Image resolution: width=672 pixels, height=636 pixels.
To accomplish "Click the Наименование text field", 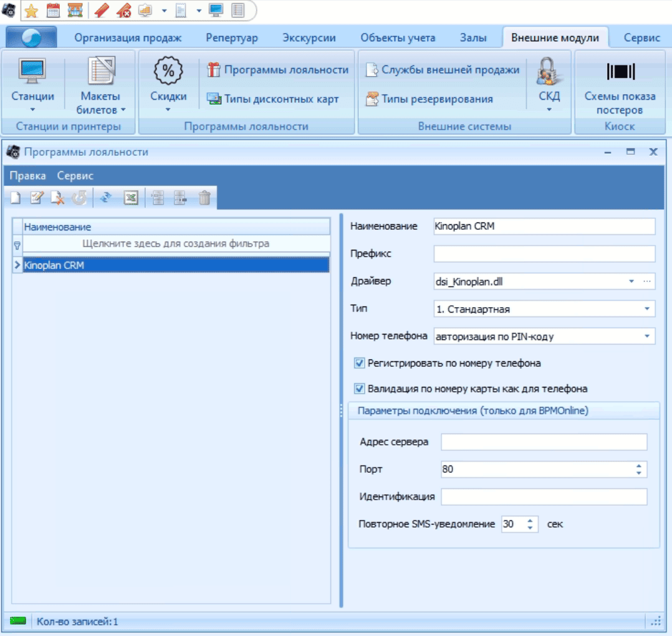I will click(544, 226).
